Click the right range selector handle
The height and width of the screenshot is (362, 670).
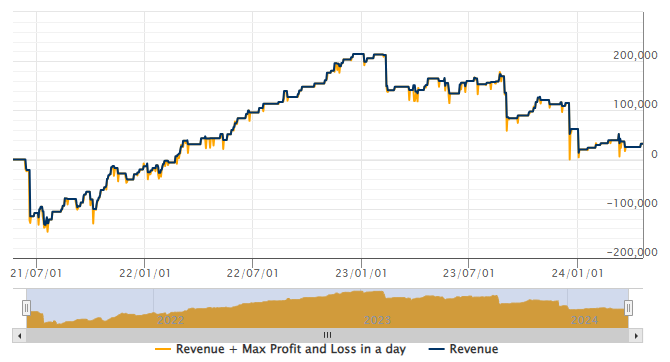pos(628,308)
